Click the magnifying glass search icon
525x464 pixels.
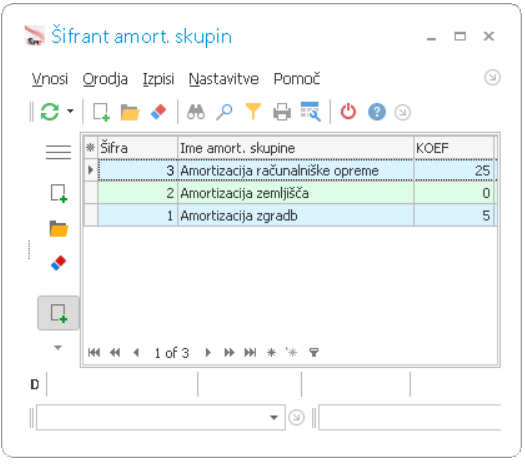[224, 112]
